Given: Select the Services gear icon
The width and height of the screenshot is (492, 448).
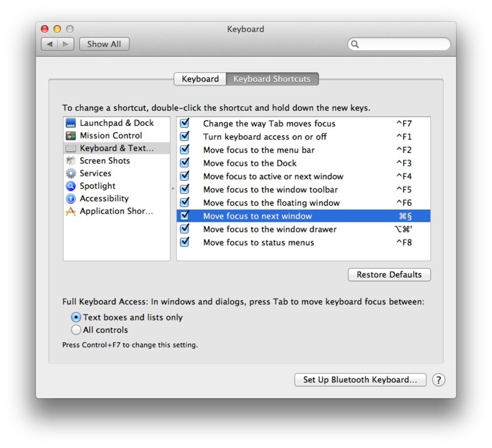Looking at the screenshot, I should pyautogui.click(x=71, y=173).
